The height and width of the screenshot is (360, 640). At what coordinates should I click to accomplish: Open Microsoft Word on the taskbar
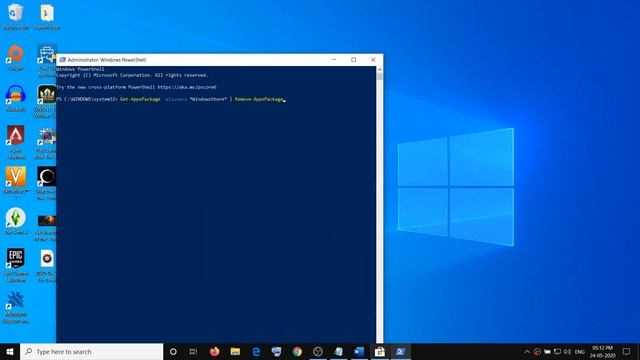[359, 351]
